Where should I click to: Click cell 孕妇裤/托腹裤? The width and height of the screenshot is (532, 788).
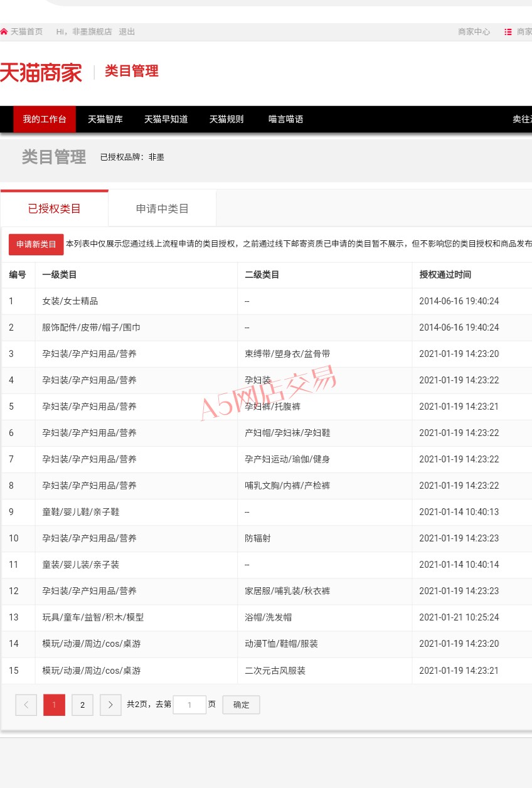(272, 407)
